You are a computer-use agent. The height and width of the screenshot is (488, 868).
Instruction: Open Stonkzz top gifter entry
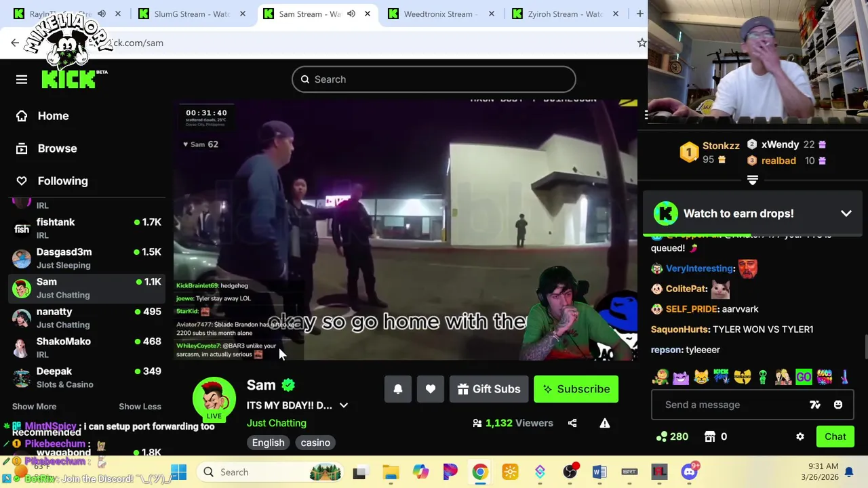(710, 152)
